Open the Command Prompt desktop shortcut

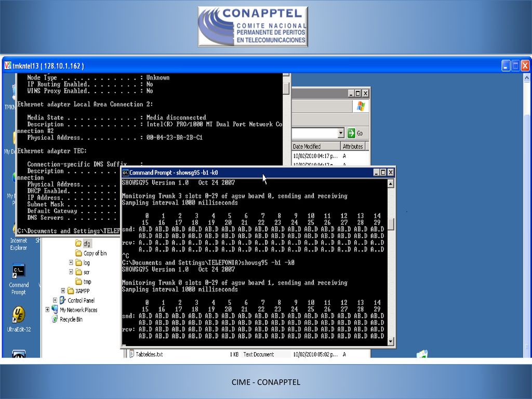(19, 278)
